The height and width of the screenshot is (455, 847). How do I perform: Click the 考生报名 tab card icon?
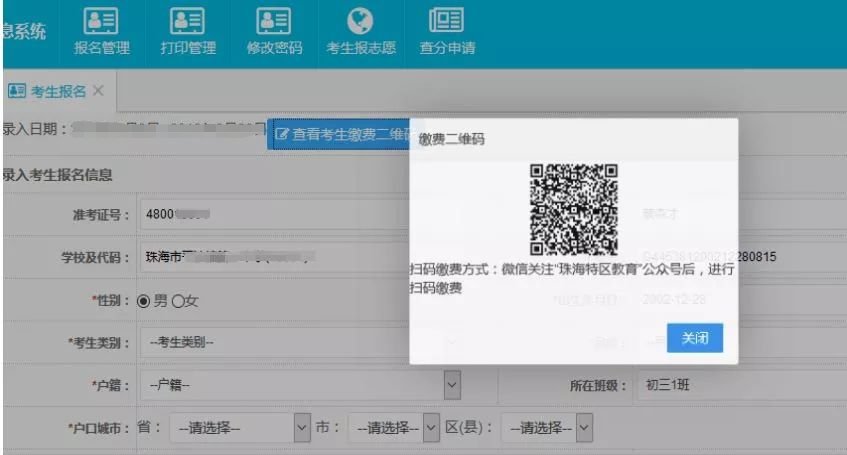click(16, 91)
